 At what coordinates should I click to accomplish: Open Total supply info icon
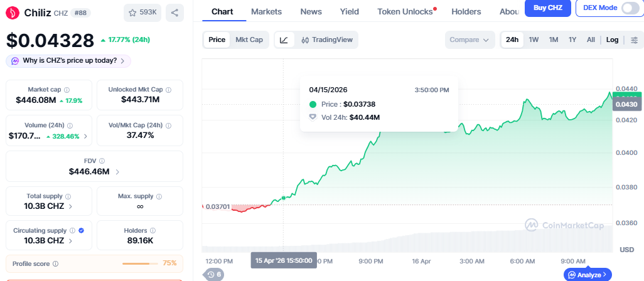pos(68,196)
